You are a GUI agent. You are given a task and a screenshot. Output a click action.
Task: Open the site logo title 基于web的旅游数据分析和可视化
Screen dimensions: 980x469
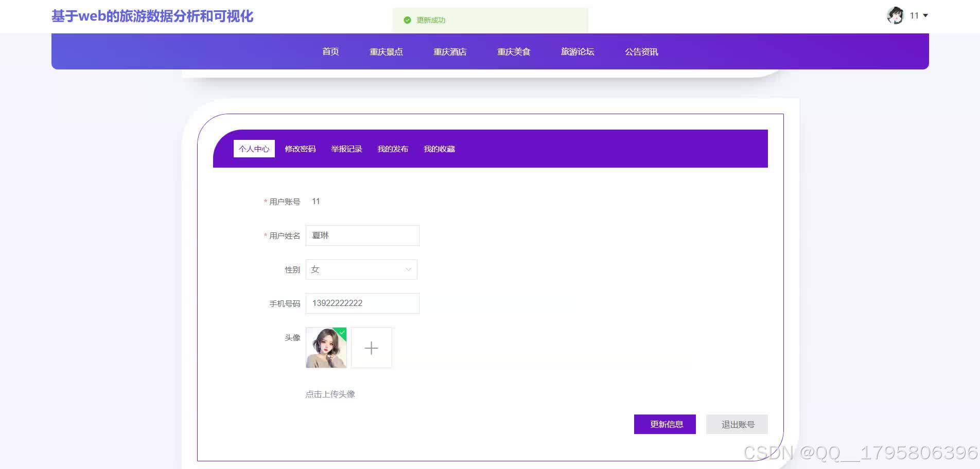coord(152,16)
